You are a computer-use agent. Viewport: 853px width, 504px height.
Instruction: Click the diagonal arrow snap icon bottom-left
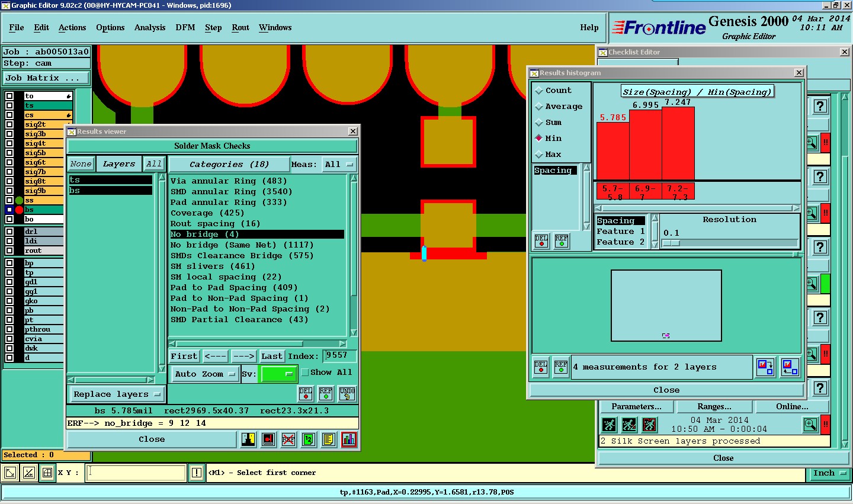click(x=10, y=473)
